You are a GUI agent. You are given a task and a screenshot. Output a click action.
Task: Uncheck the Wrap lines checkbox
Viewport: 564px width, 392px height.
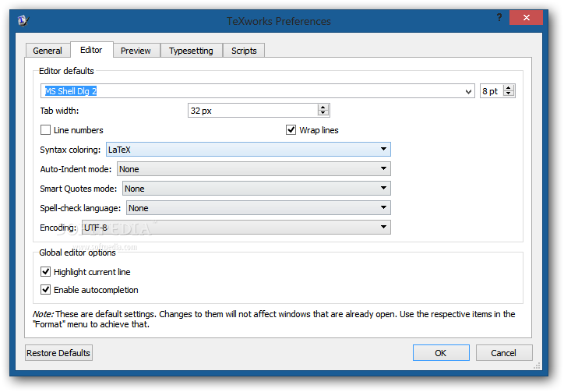291,130
